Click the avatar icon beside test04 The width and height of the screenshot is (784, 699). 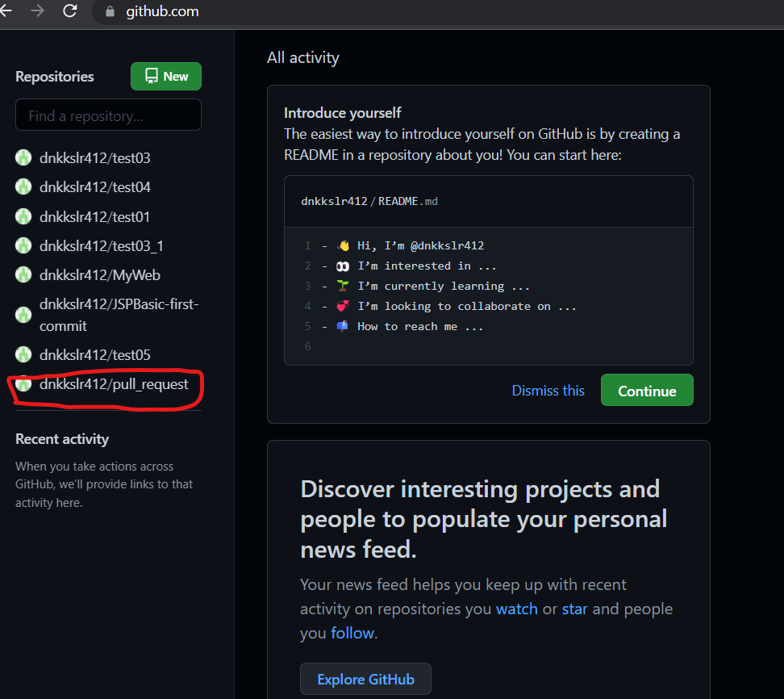pos(23,186)
